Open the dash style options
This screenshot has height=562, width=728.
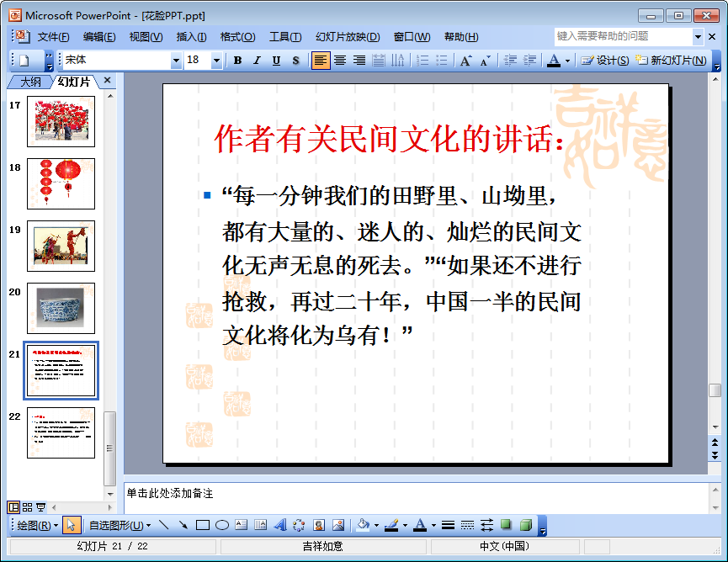[x=467, y=525]
